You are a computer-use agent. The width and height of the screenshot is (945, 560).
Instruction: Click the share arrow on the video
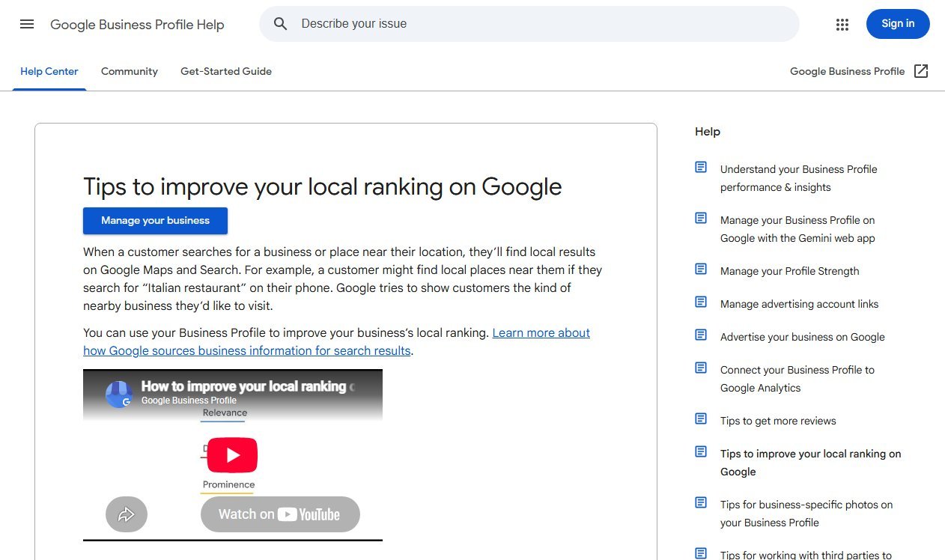(x=127, y=514)
